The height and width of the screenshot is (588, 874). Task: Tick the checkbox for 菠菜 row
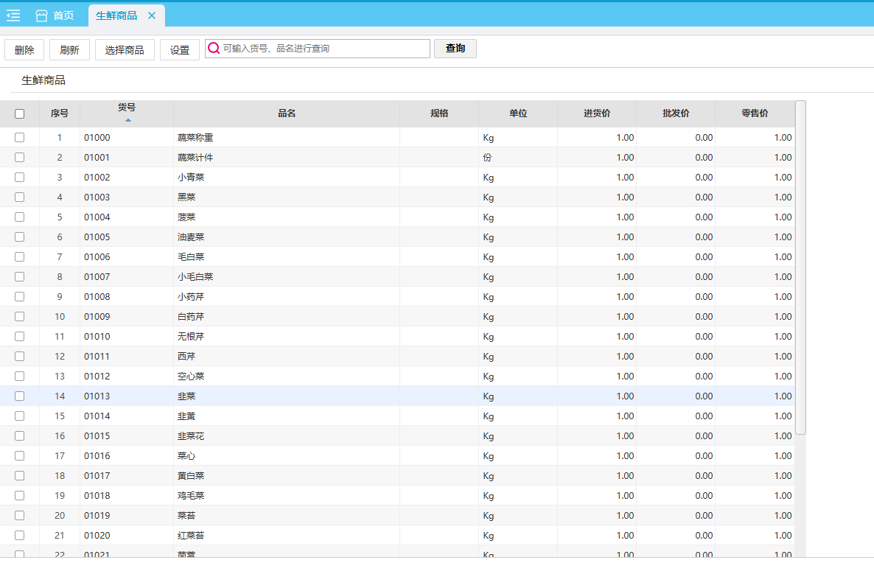(x=20, y=217)
